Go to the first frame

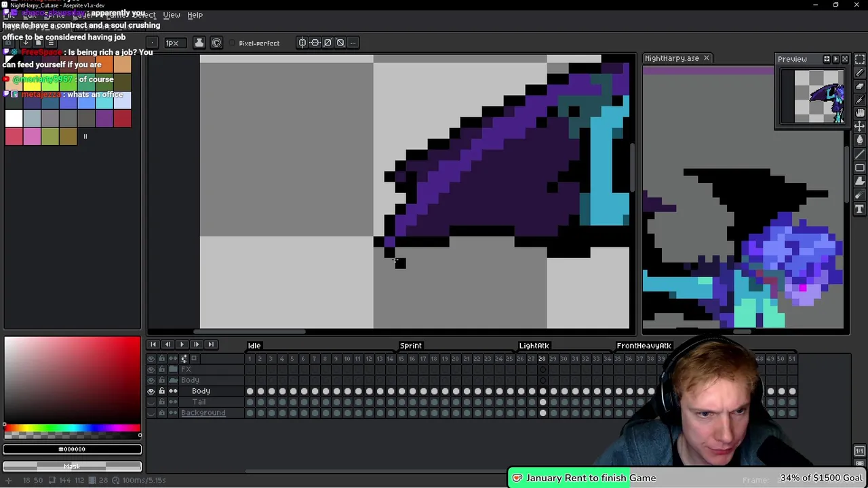153,345
